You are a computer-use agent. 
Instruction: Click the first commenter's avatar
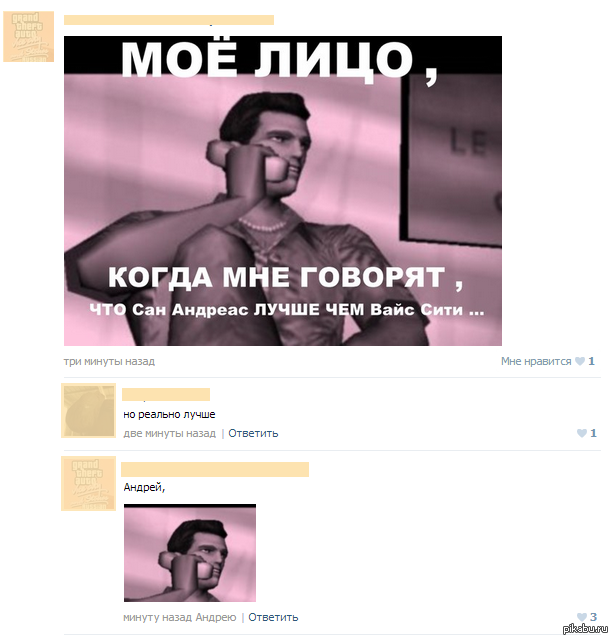pos(89,411)
